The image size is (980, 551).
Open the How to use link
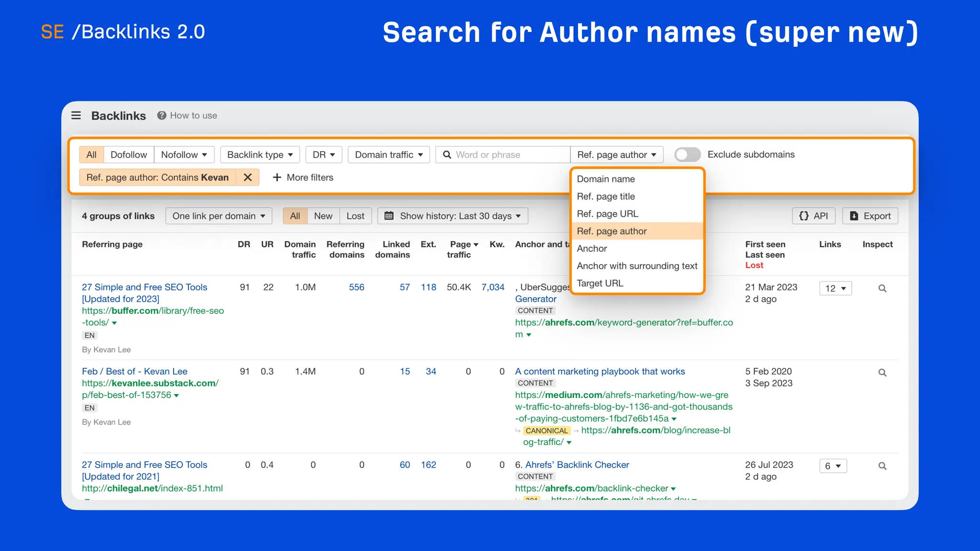click(x=193, y=115)
